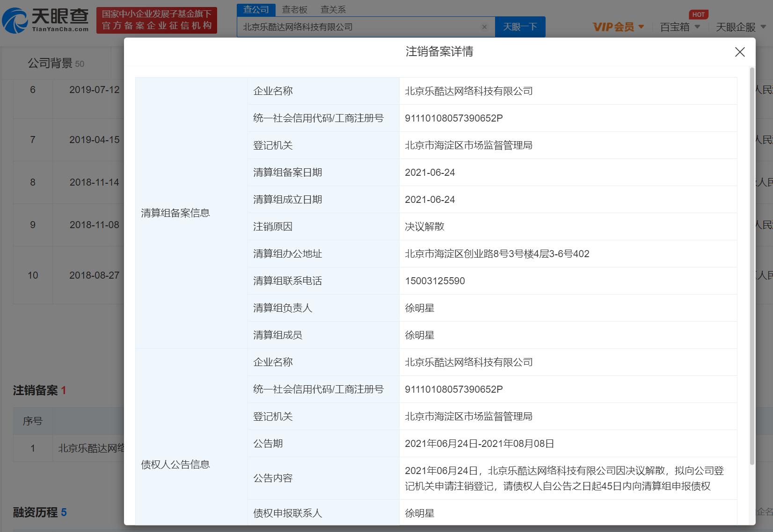This screenshot has height=532, width=773.
Task: Switch to the 查老板 tab
Action: tap(294, 9)
